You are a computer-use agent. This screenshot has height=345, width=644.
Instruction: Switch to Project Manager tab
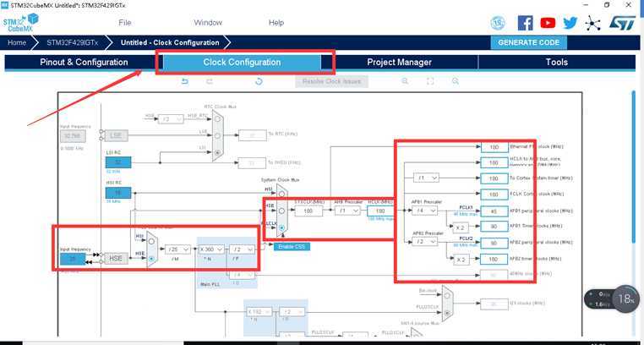click(x=399, y=62)
